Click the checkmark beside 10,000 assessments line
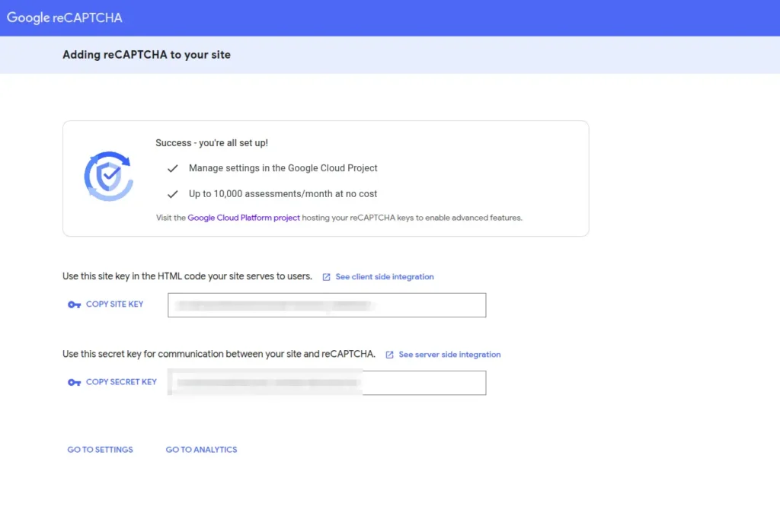The width and height of the screenshot is (780, 532). pos(173,193)
